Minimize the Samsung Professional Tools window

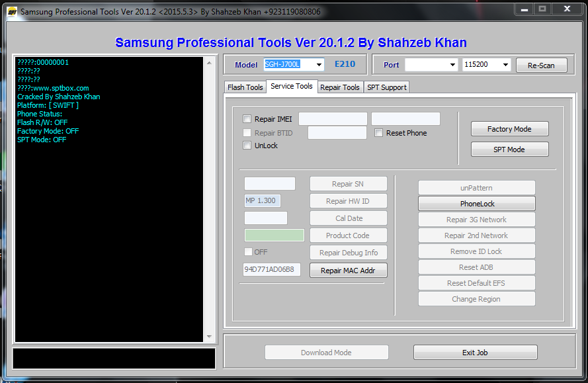tap(525, 9)
